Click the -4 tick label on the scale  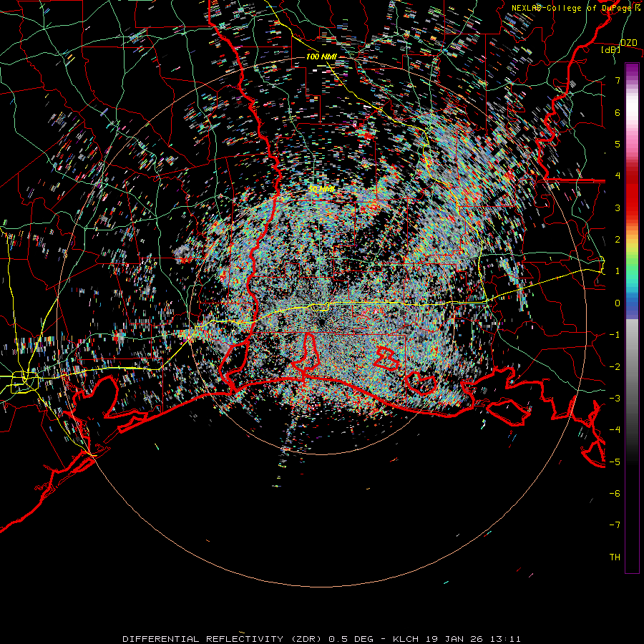[x=615, y=430]
